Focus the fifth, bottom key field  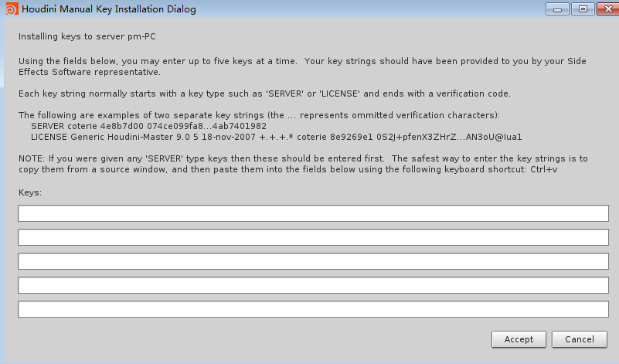click(x=313, y=309)
